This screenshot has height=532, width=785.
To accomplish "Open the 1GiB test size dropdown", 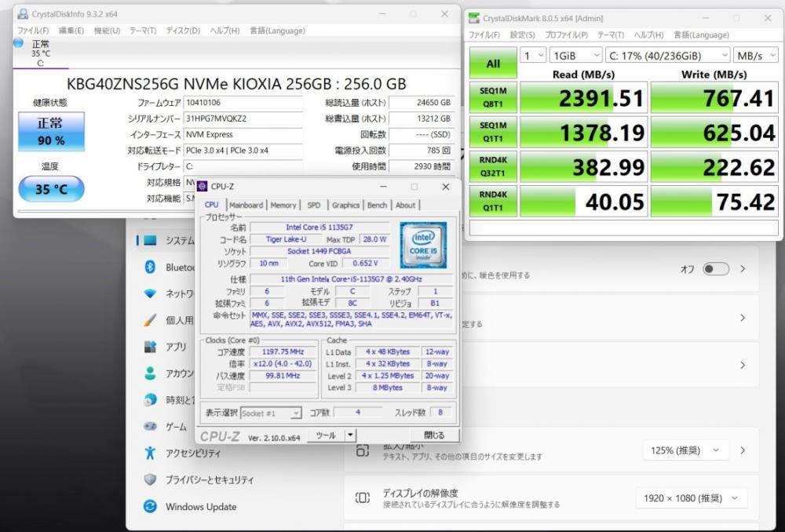I will point(575,56).
